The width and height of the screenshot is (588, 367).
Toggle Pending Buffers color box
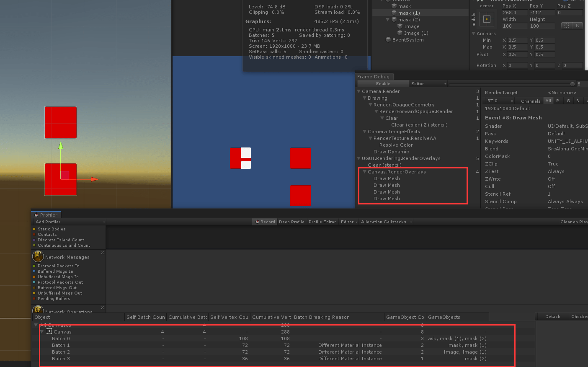[x=34, y=299]
